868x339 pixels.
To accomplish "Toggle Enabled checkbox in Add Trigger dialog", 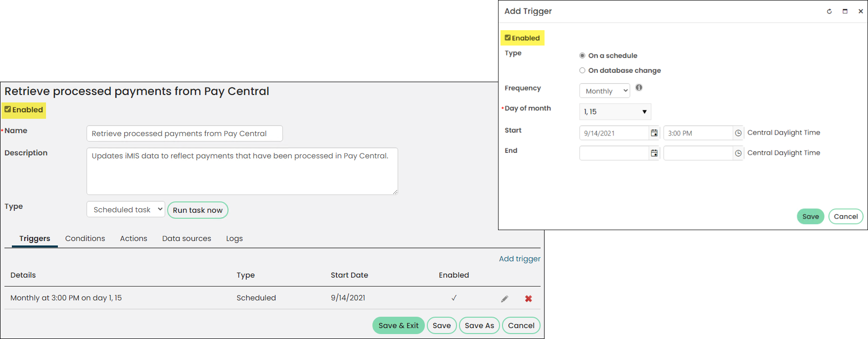I will (507, 38).
